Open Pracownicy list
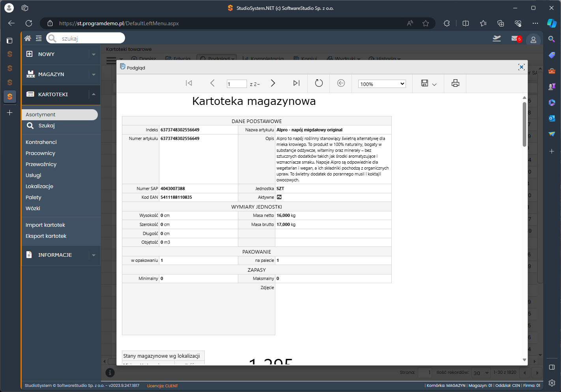The image size is (561, 392). coord(40,153)
